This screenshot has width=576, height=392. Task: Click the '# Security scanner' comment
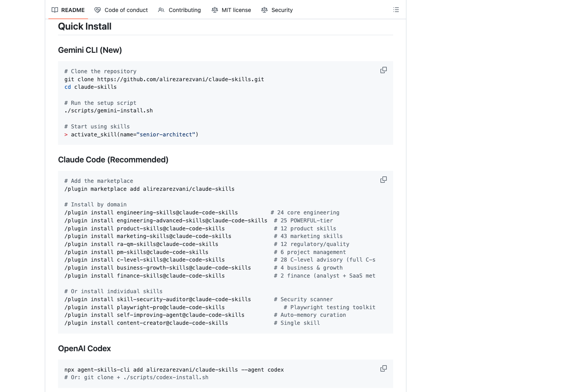coord(304,299)
